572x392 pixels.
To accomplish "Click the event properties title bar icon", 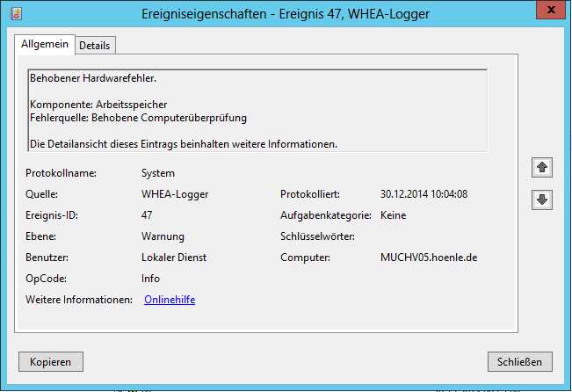I will 16,13.
